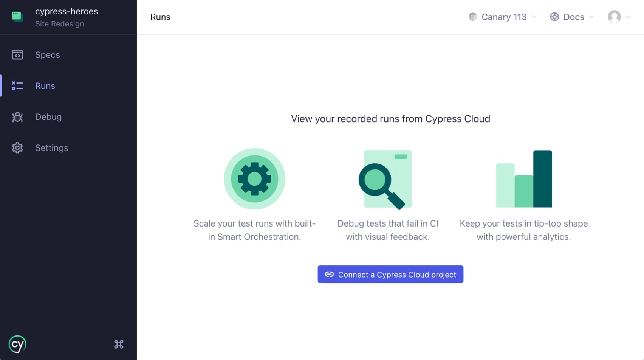Click the Docs compass icon
Screen dimensions: 644x360
[554, 17]
